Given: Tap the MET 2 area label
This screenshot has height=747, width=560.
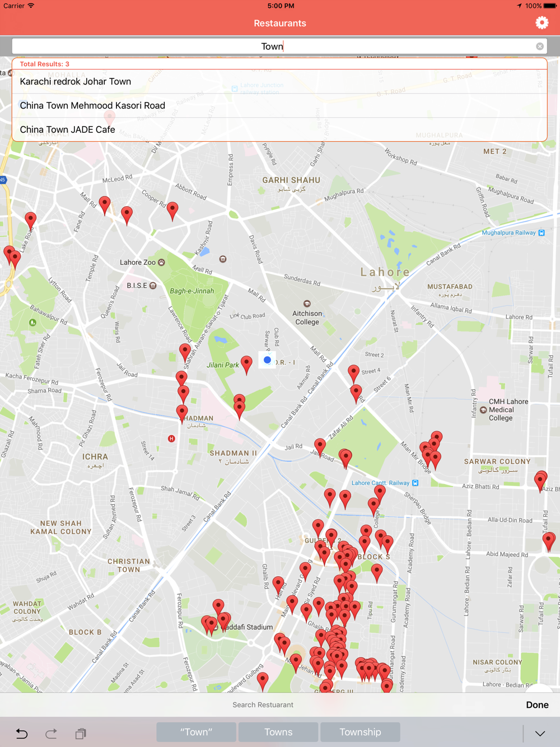Looking at the screenshot, I should 495,152.
